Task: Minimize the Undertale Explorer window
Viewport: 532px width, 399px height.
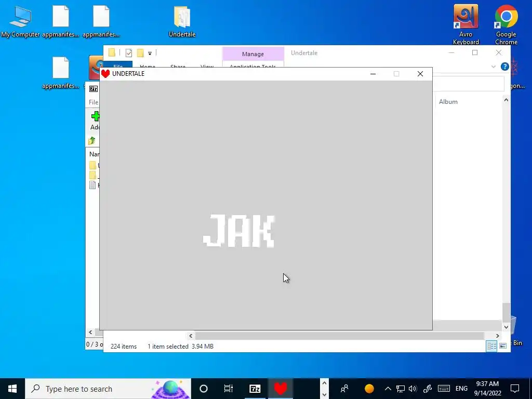Action: click(451, 52)
